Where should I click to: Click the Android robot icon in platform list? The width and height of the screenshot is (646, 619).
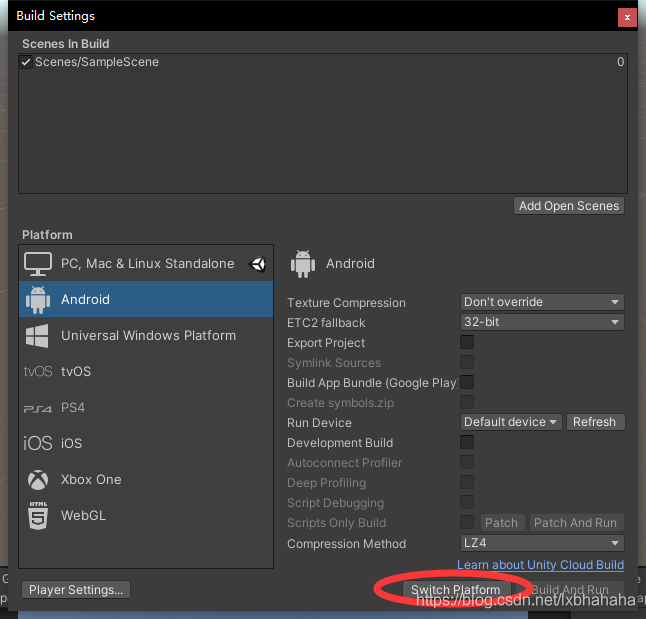[38, 300]
